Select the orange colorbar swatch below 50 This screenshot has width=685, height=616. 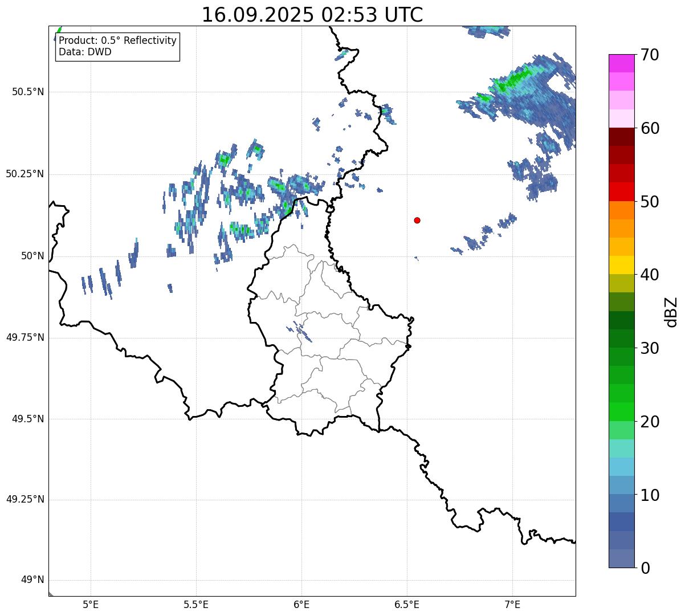[621, 210]
